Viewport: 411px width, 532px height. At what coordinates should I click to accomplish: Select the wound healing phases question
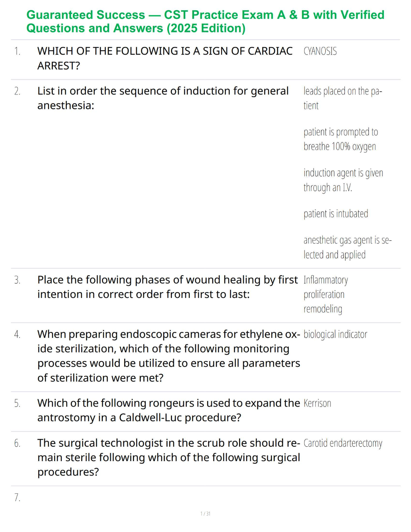[x=167, y=287]
